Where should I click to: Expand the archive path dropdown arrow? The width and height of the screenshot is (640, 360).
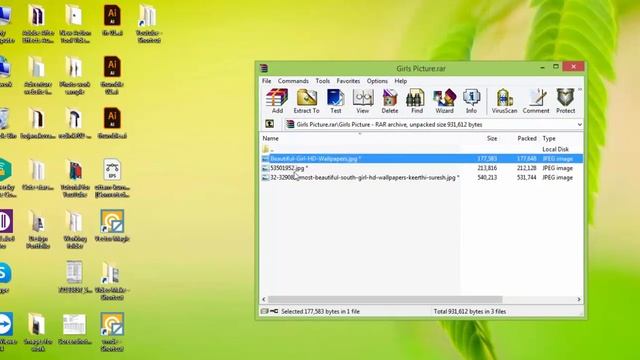(579, 124)
